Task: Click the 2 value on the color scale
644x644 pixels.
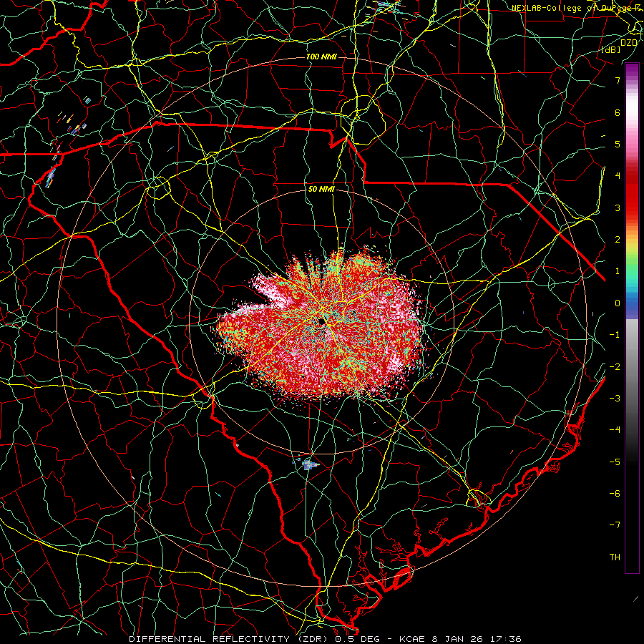Action: (618, 239)
